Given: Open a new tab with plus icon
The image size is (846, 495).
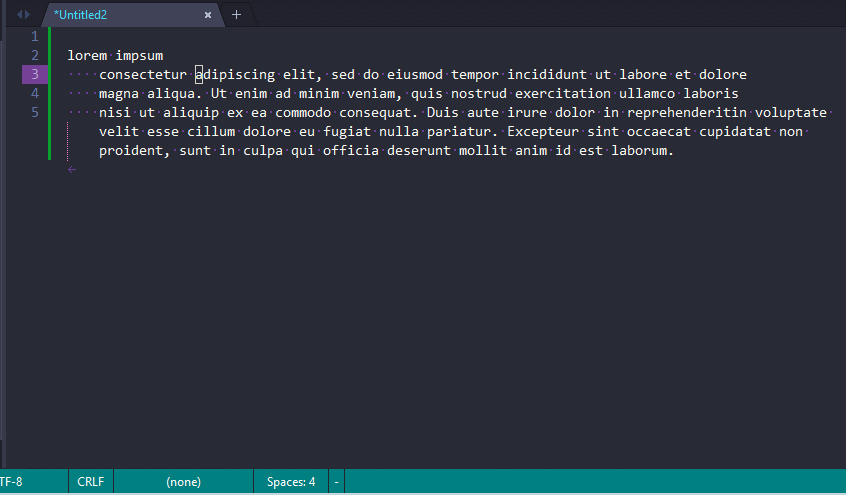Looking at the screenshot, I should tap(236, 15).
